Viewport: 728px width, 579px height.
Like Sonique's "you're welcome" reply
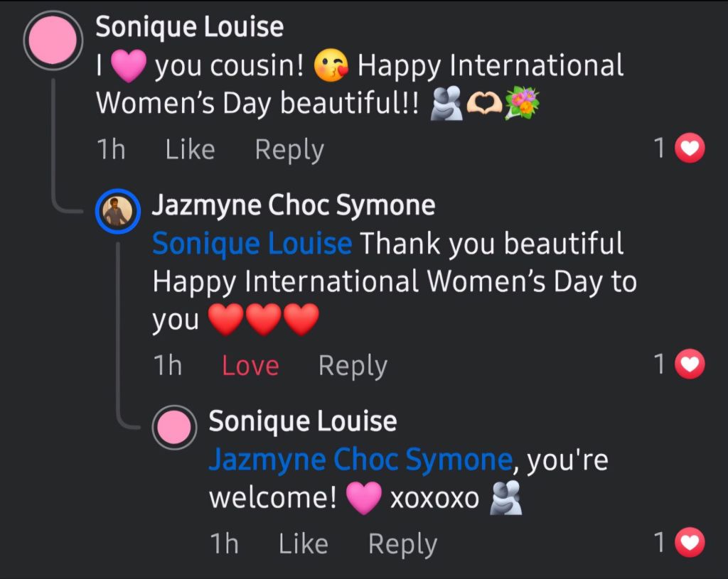(x=303, y=544)
